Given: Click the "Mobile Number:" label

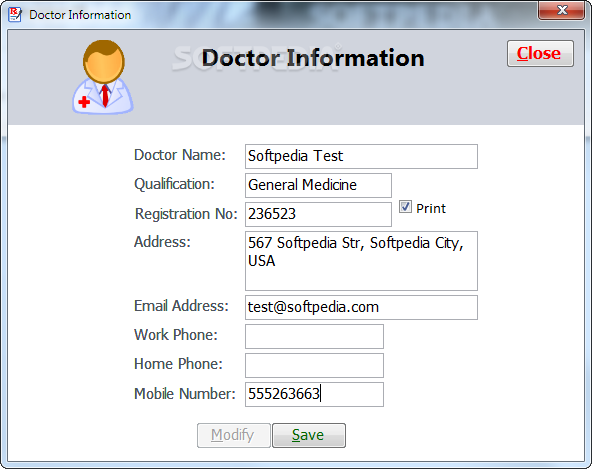Looking at the screenshot, I should coord(185,394).
